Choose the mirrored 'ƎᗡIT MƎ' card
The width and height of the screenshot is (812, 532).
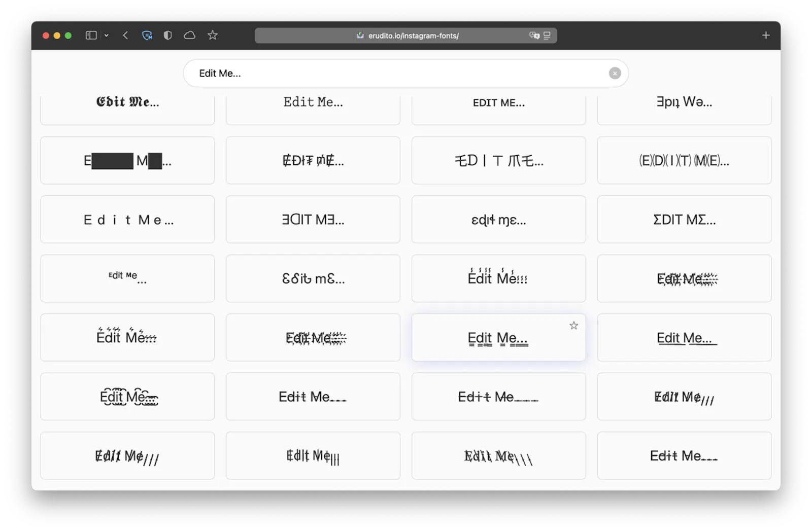[x=313, y=220]
